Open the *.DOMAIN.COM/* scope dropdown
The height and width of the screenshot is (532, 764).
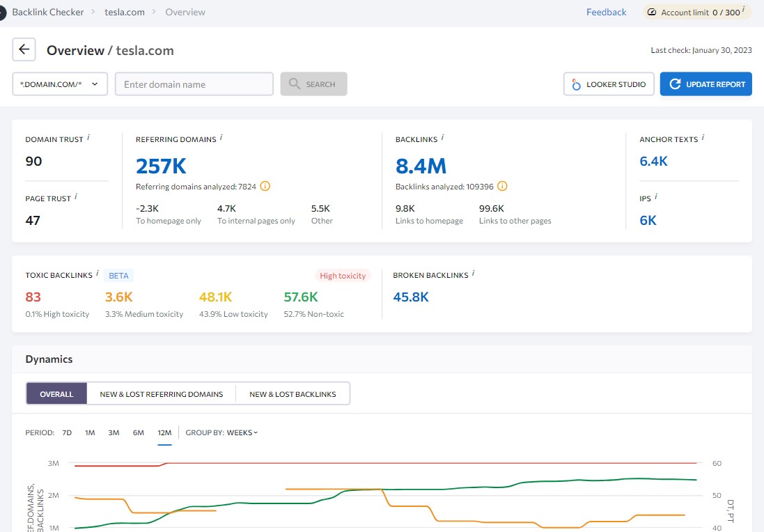pyautogui.click(x=60, y=84)
